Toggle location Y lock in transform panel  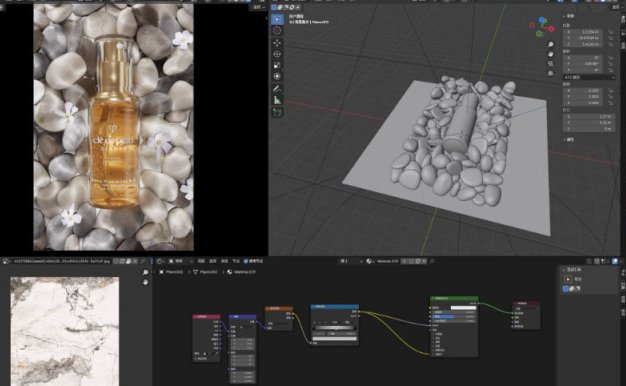pyautogui.click(x=611, y=38)
